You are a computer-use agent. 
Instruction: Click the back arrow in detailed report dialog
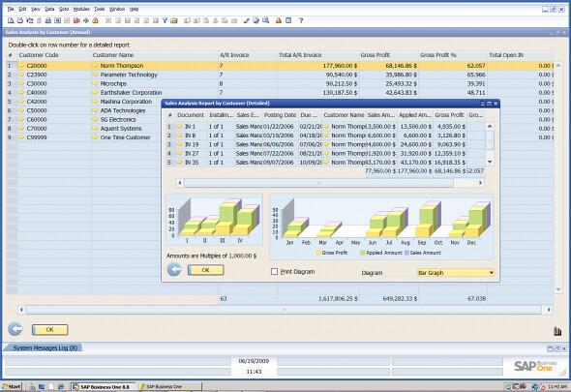(x=174, y=270)
